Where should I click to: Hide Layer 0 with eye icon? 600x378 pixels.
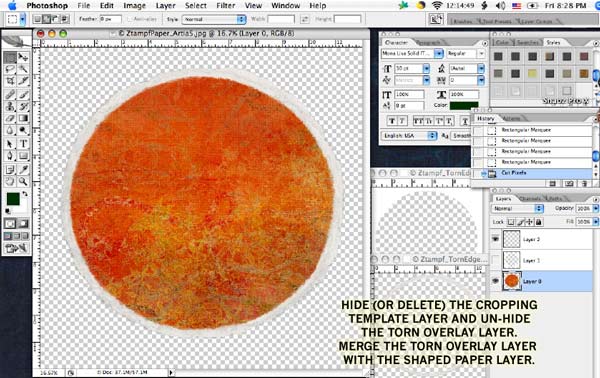pyautogui.click(x=496, y=281)
